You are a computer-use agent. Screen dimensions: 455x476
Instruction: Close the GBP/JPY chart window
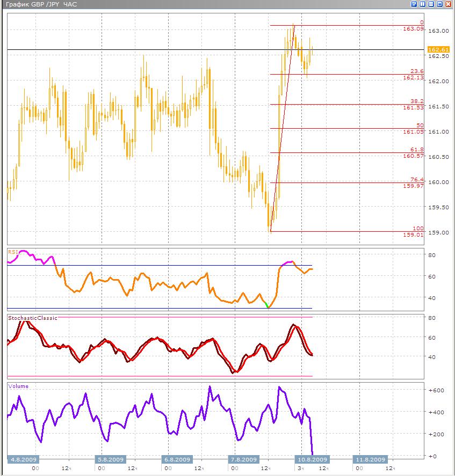(449, 4)
